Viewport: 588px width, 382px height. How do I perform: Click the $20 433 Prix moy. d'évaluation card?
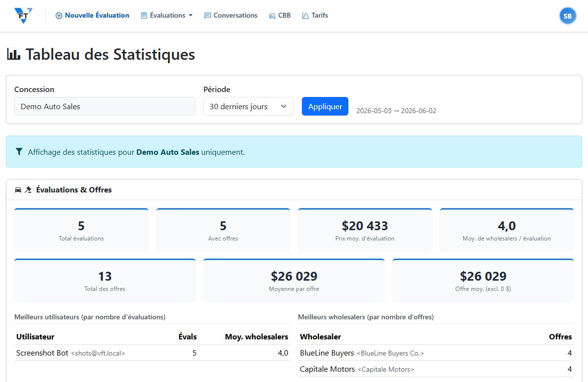click(x=365, y=230)
